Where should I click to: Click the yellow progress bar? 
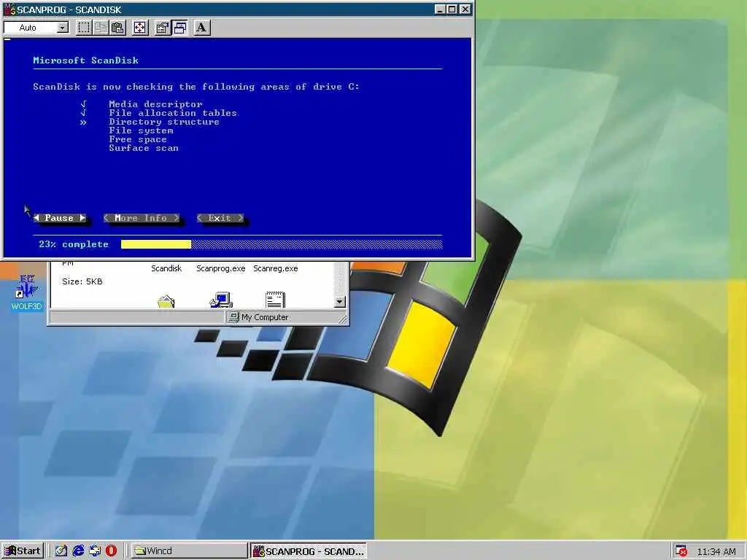[156, 244]
